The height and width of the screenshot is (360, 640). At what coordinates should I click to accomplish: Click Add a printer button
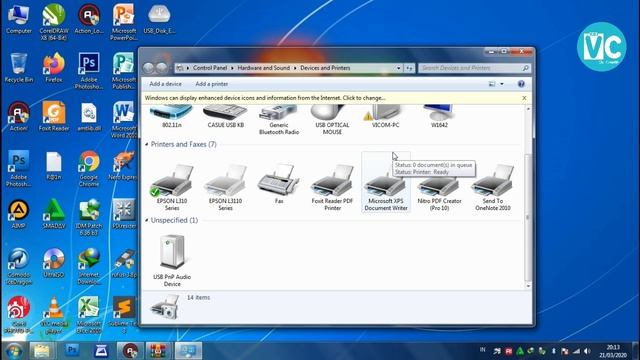click(211, 84)
